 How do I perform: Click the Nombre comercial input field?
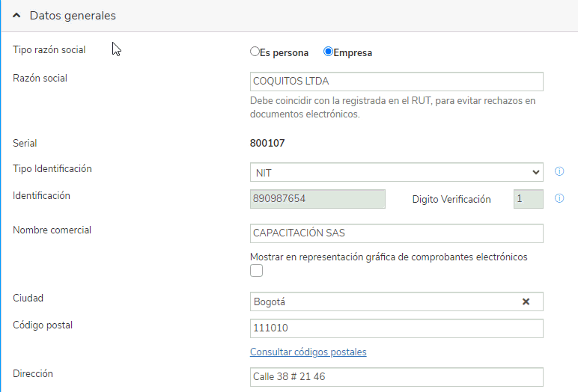tap(396, 233)
